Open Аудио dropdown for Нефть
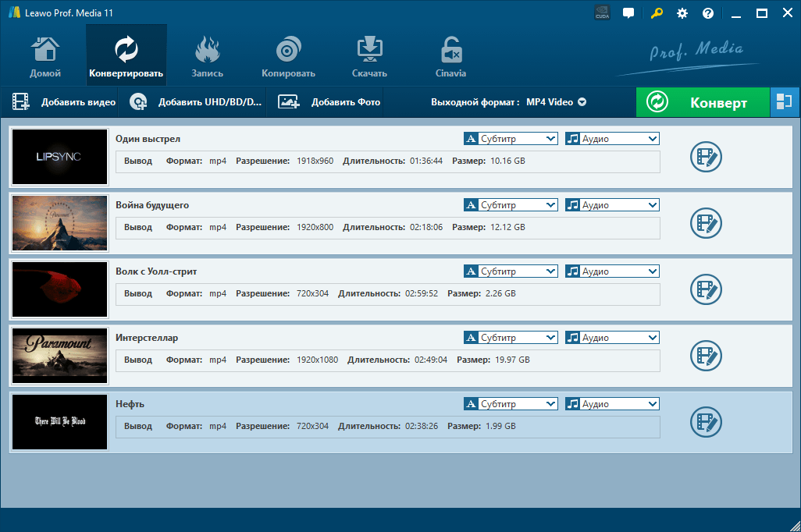Image resolution: width=801 pixels, height=532 pixels. pyautogui.click(x=612, y=404)
